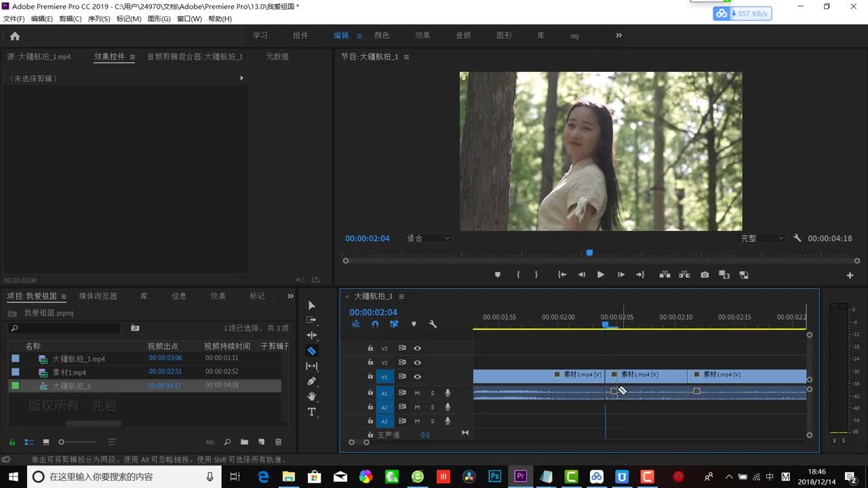This screenshot has width=868, height=488.
Task: Select the Razor tool in toolbar
Action: point(311,350)
